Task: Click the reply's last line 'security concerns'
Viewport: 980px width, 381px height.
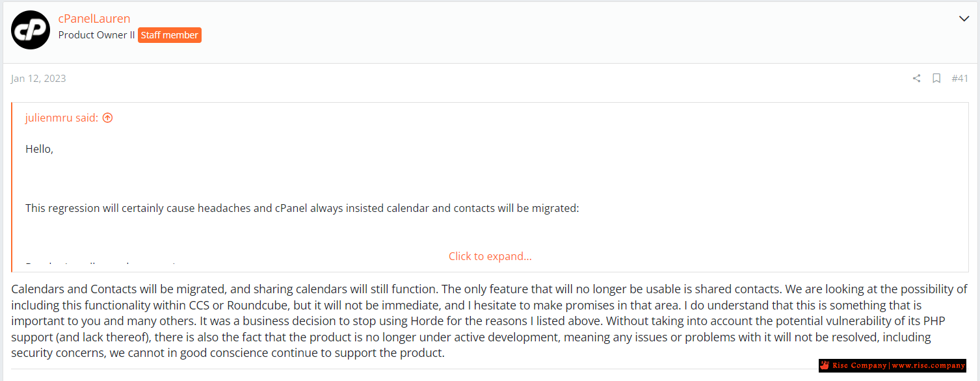Action: pos(228,354)
